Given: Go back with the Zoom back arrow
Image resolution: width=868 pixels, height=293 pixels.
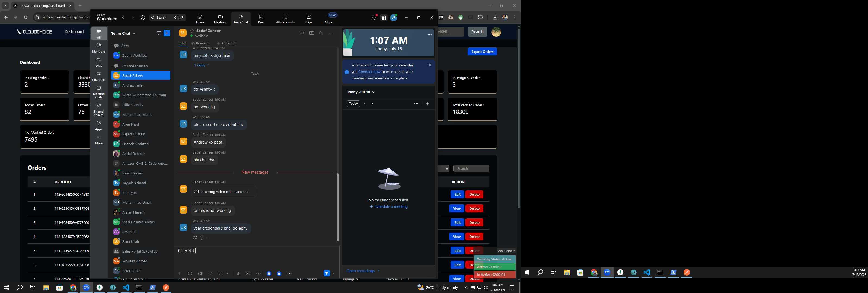Looking at the screenshot, I should (123, 18).
